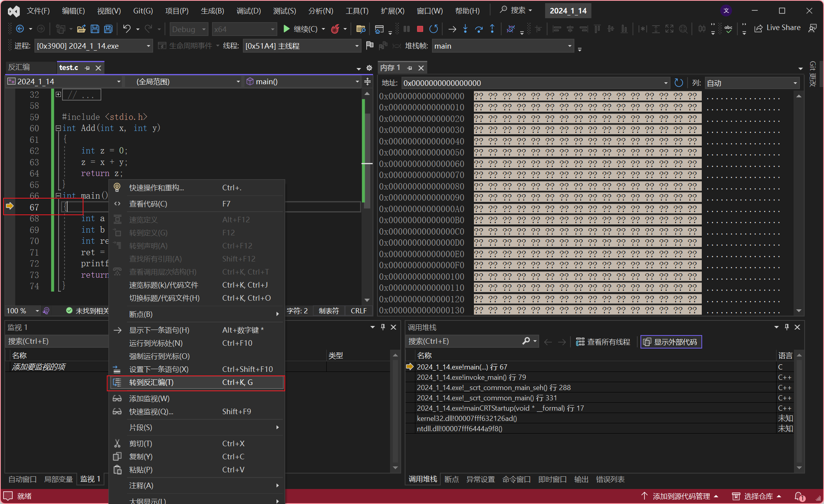The width and height of the screenshot is (824, 504).
Task: Stop debugging with the red square
Action: [420, 29]
